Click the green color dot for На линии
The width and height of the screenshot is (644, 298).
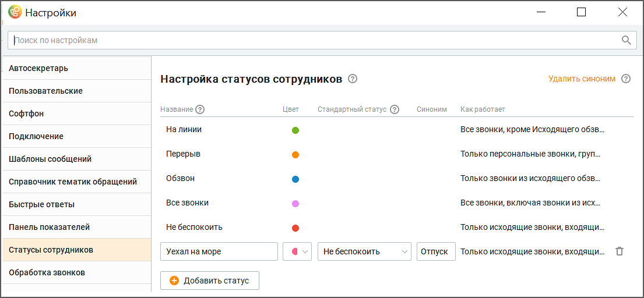tap(295, 130)
